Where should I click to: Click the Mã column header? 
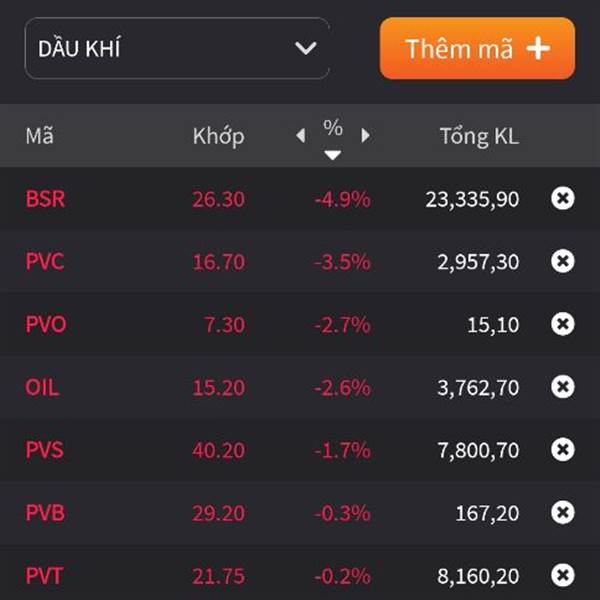point(39,136)
